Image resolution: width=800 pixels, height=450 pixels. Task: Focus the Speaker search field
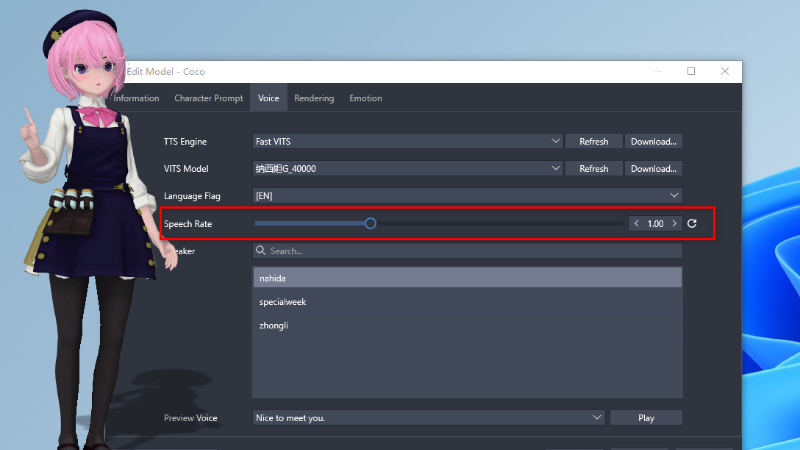[467, 251]
